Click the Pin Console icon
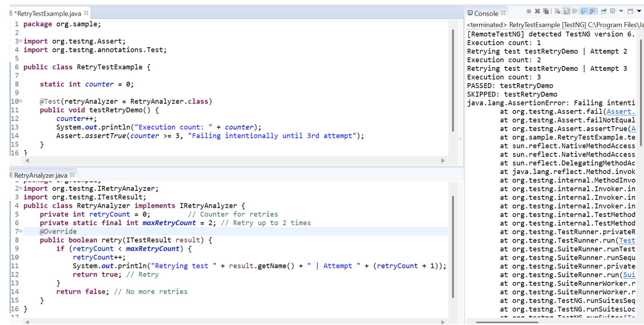Viewport: 644px width, 325px height. [x=604, y=11]
